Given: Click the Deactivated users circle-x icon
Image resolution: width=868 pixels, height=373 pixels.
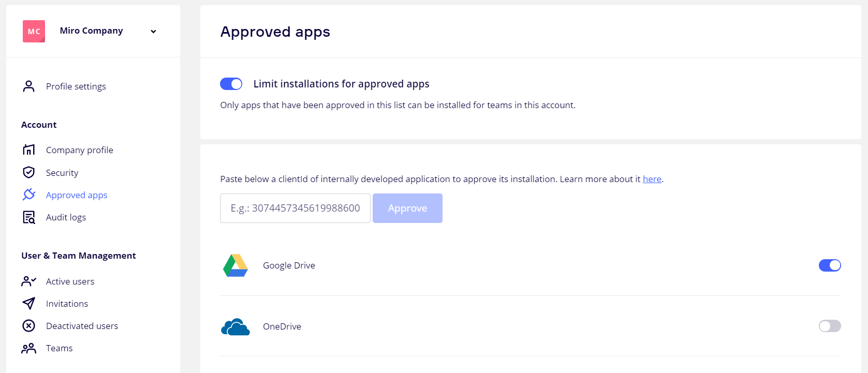Looking at the screenshot, I should coord(29,326).
